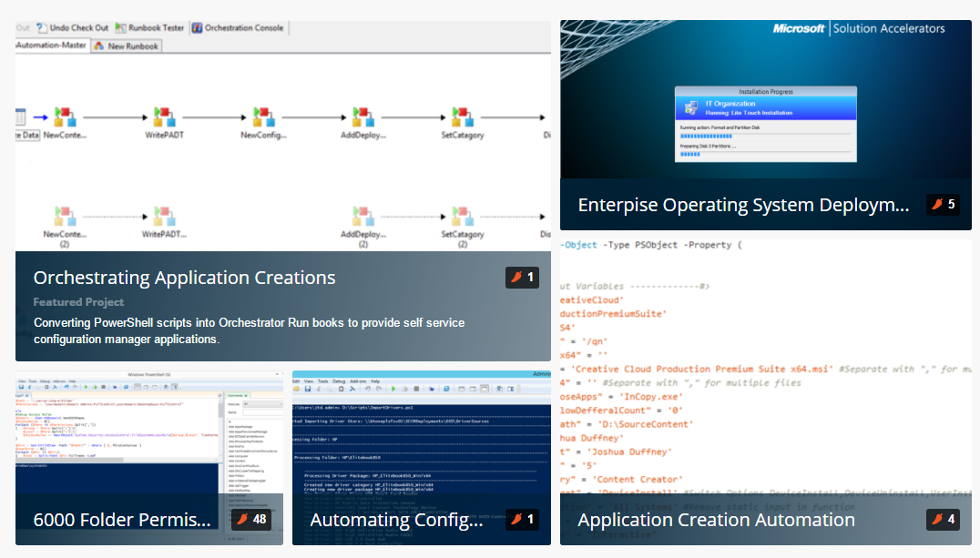Click the Microsoft Solution Accelerators logo

pos(859,28)
